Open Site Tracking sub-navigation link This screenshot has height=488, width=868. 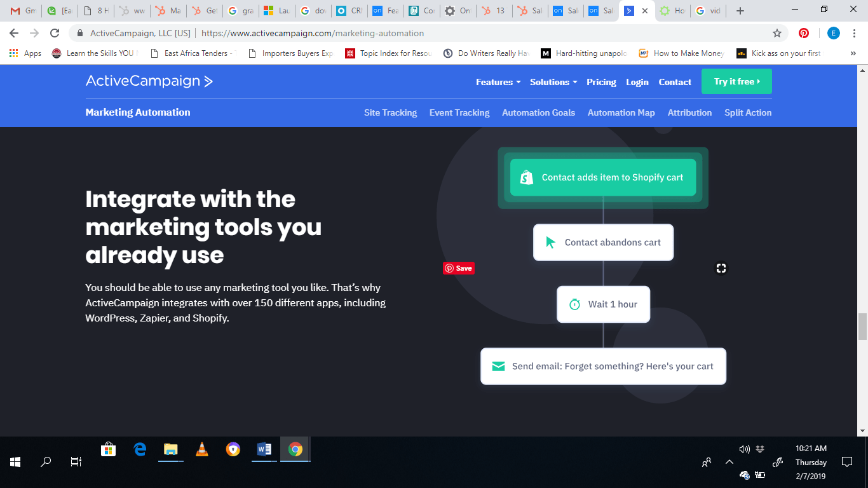390,112
